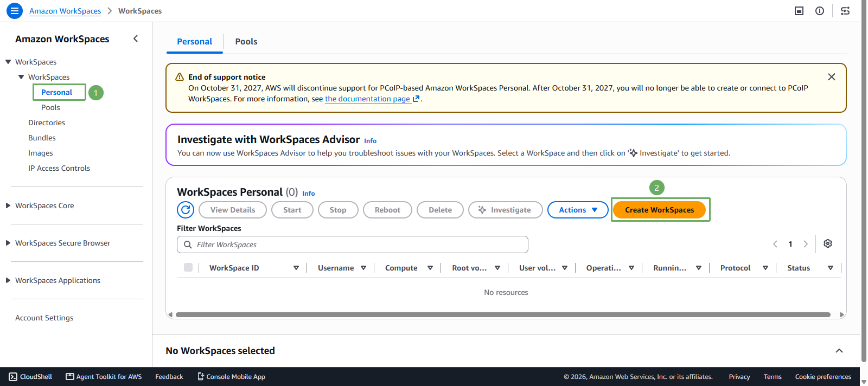Go to previous page arrow in pagination
This screenshot has width=868, height=386.
(x=775, y=244)
